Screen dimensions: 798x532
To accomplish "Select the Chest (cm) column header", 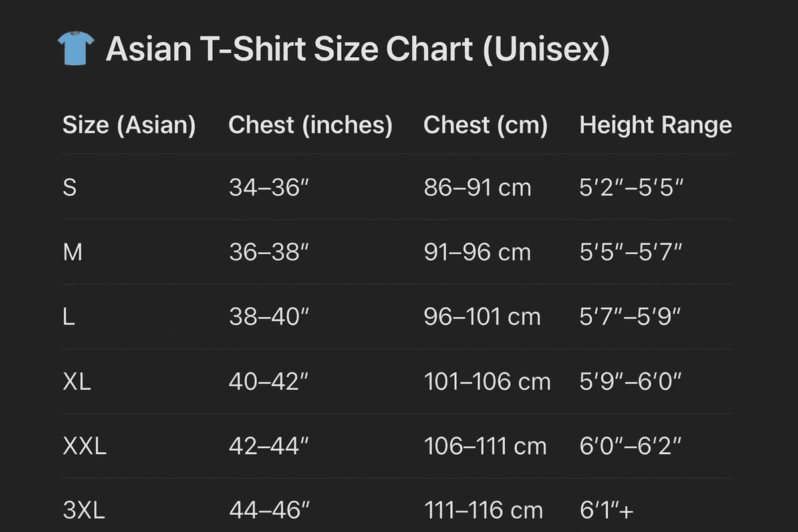I will pyautogui.click(x=485, y=125).
